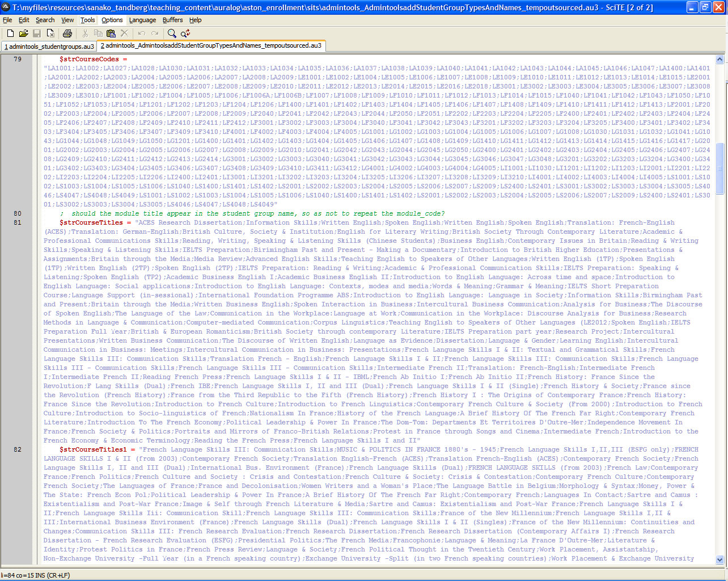Close the current file via toolbar icon
This screenshot has height=581, width=728.
[x=50, y=33]
